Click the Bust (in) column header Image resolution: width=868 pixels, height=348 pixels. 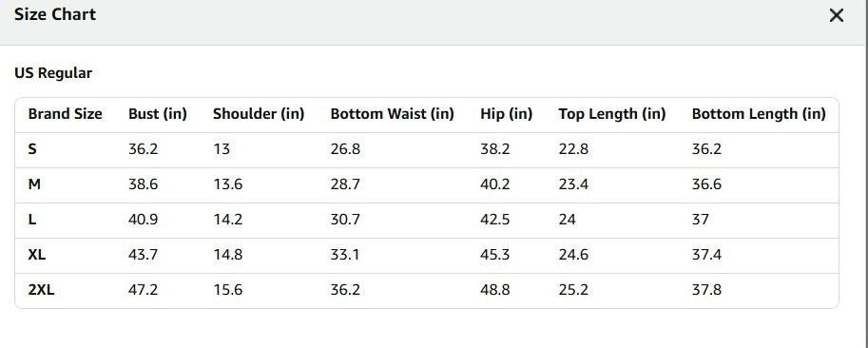158,114
